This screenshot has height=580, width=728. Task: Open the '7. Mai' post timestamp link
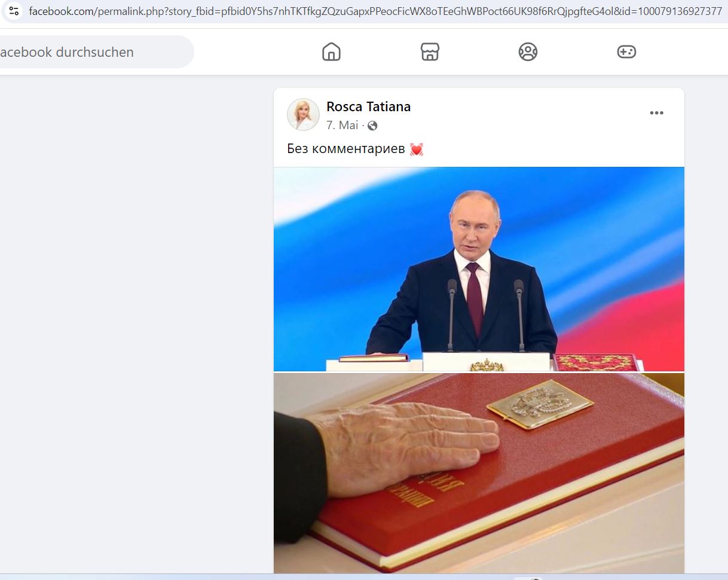click(x=342, y=126)
